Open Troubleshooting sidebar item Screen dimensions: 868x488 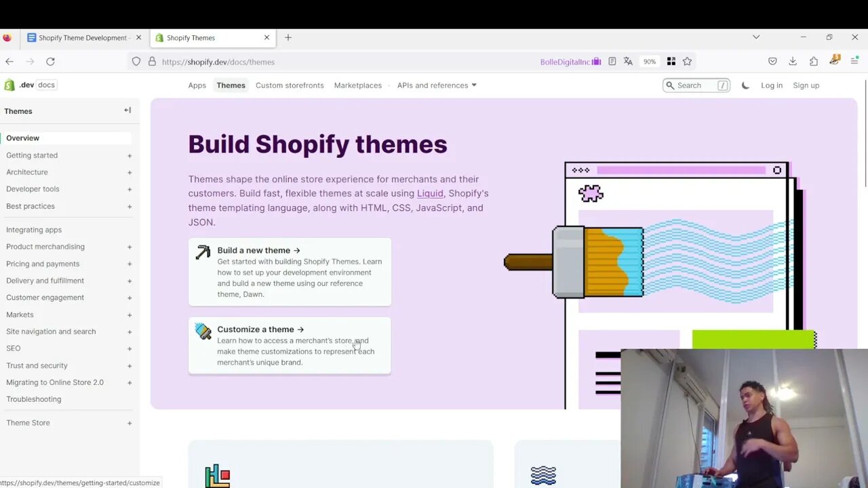(34, 399)
